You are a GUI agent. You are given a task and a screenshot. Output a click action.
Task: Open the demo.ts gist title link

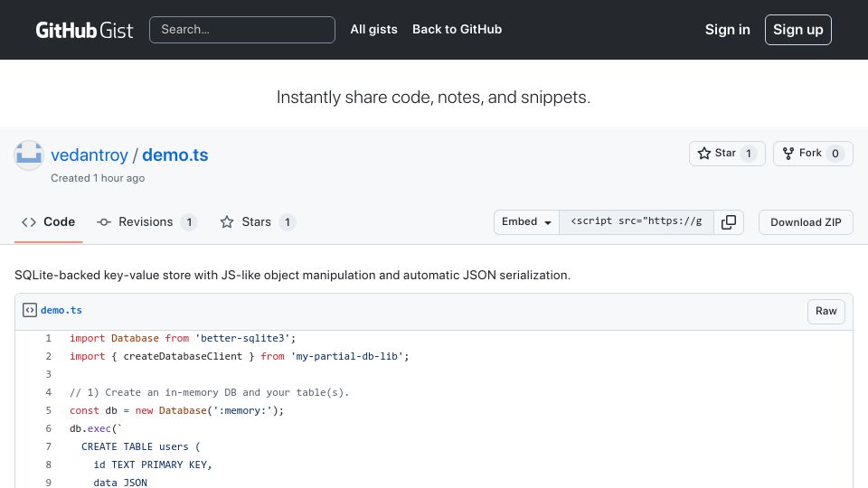[x=175, y=155]
